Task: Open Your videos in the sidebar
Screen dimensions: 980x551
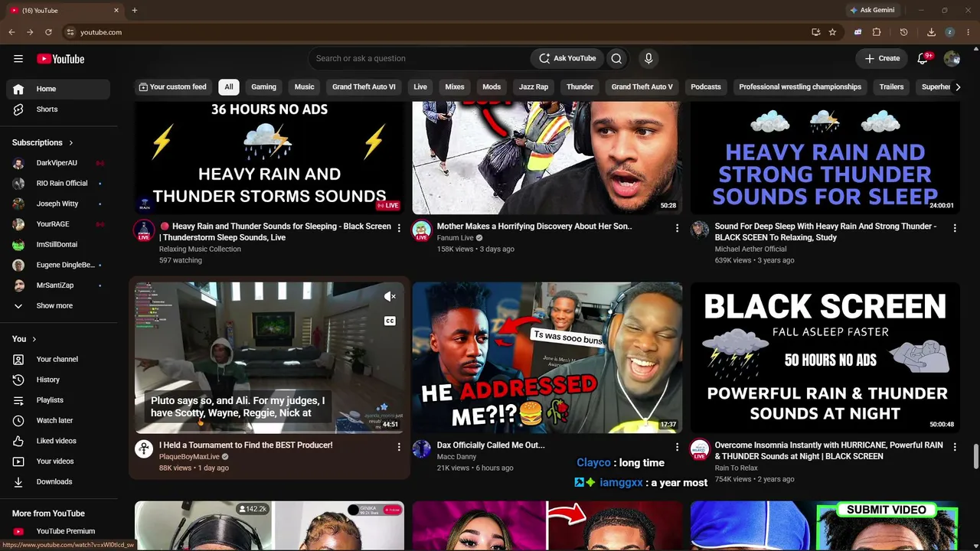Action: click(58, 461)
